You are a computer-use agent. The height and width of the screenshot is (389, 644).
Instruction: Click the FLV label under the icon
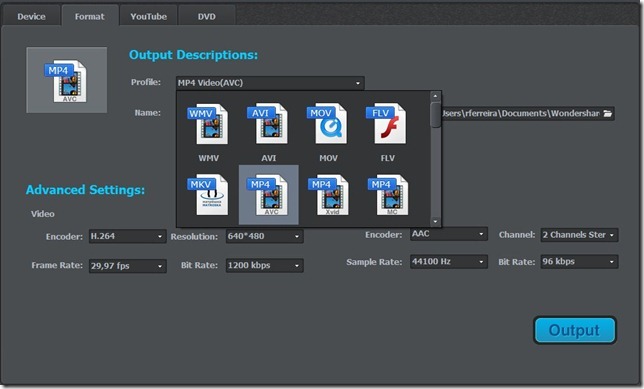[388, 158]
